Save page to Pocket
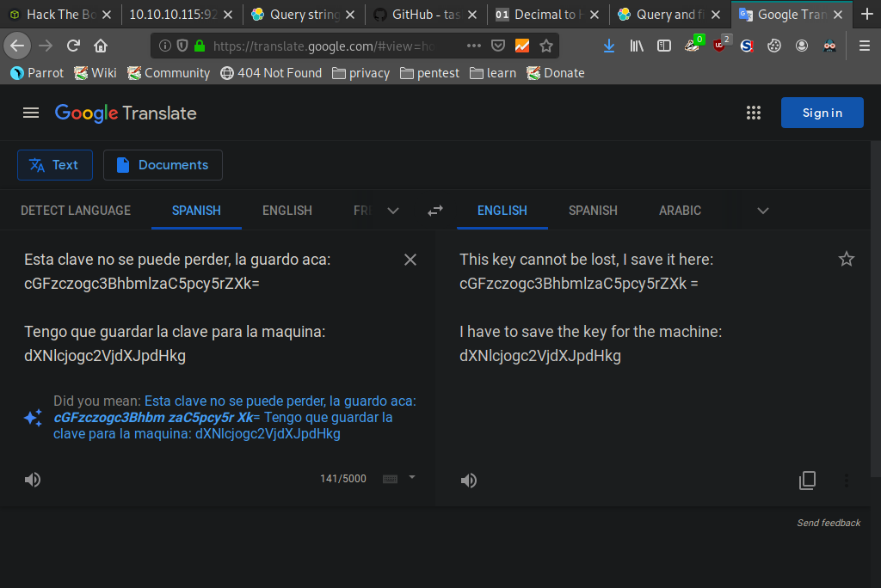This screenshot has height=588, width=881. click(498, 46)
